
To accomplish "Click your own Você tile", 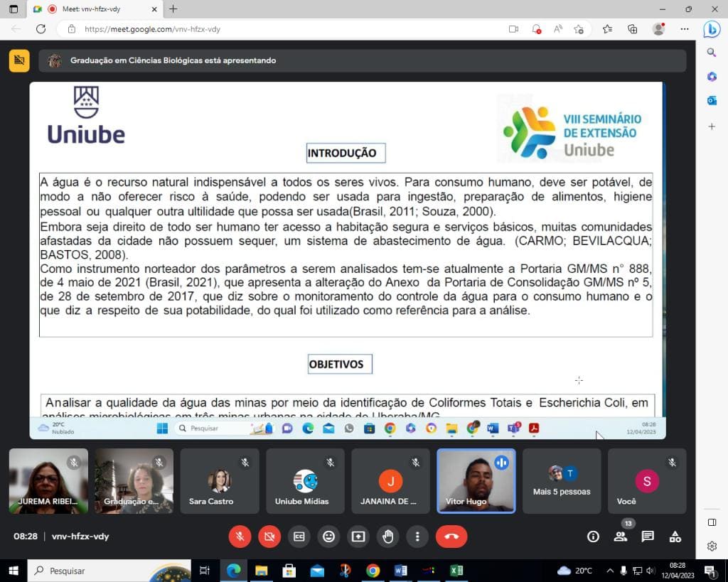I will [x=647, y=481].
